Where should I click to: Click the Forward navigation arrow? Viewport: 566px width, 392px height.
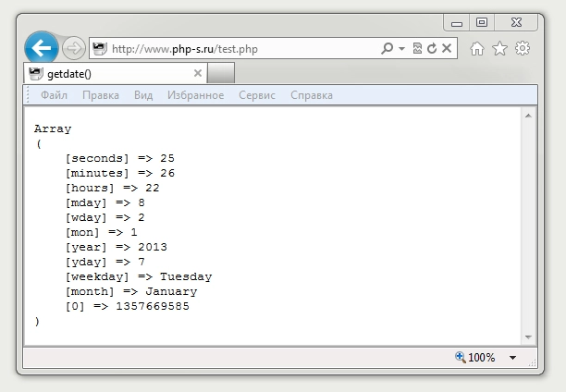tap(74, 48)
